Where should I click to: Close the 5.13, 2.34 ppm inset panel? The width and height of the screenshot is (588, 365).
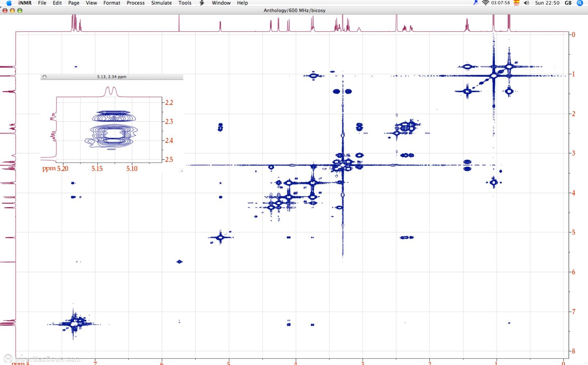(45, 77)
